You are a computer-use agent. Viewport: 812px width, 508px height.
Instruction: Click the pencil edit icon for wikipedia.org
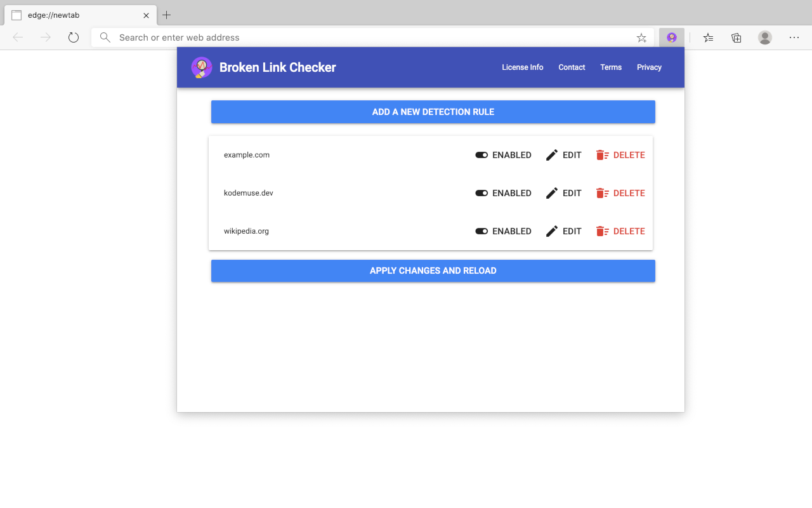tap(552, 231)
